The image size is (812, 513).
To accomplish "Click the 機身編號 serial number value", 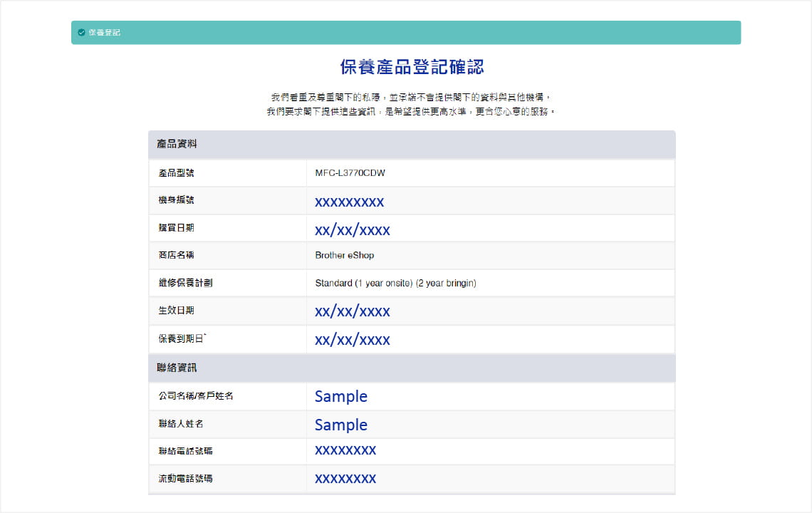I will pos(349,202).
